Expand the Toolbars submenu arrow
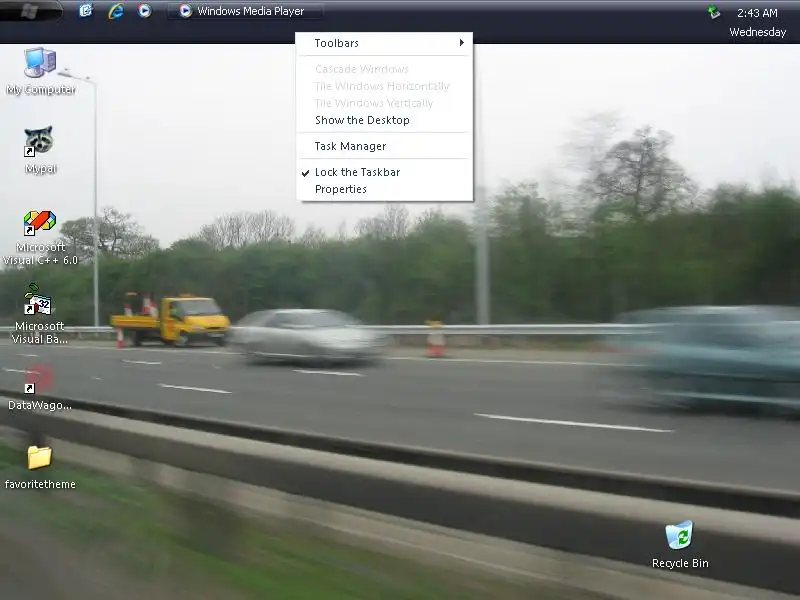 (462, 43)
